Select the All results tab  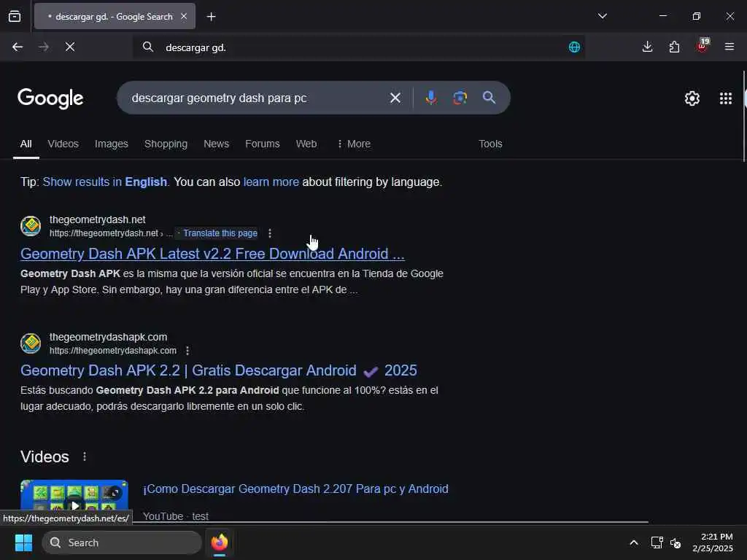pos(26,144)
